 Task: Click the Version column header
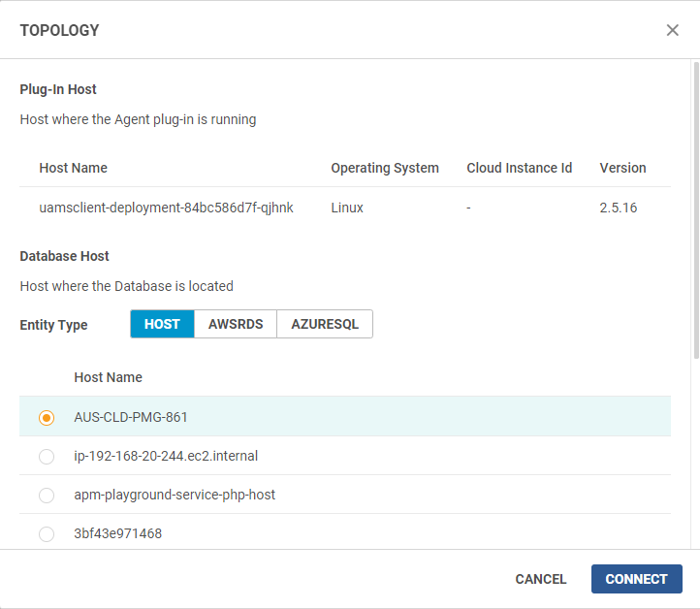click(622, 168)
